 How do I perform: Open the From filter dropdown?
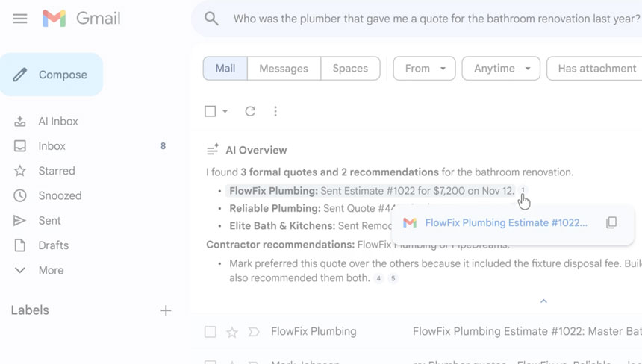coord(424,69)
